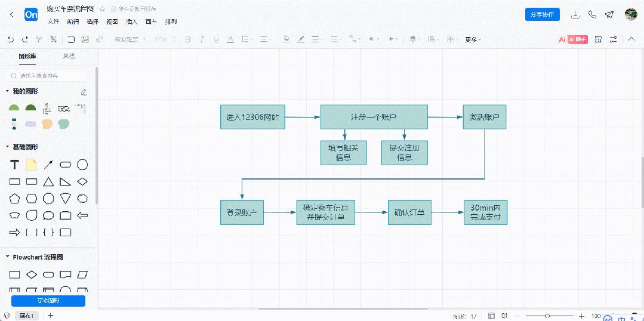Image resolution: width=644 pixels, height=321 pixels.
Task: Open the 选择 menu
Action: click(x=93, y=21)
